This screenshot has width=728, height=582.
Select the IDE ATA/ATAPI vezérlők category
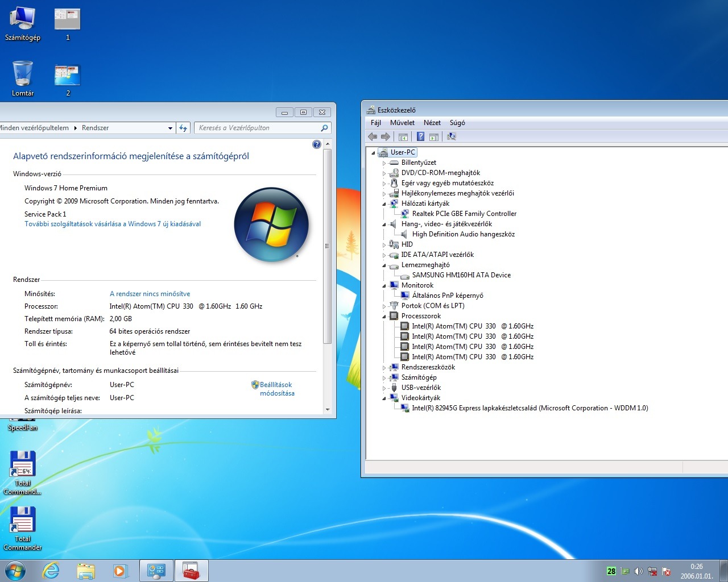pyautogui.click(x=437, y=255)
